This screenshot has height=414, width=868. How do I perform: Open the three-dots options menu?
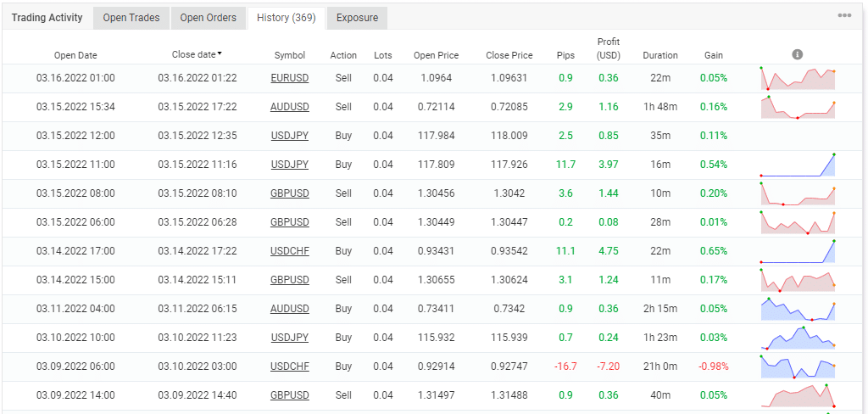coord(844,16)
